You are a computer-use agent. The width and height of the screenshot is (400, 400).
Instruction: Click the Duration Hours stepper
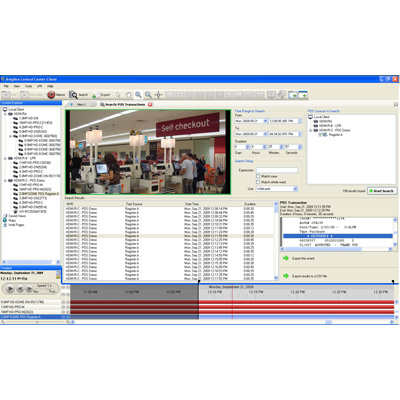coord(265,147)
